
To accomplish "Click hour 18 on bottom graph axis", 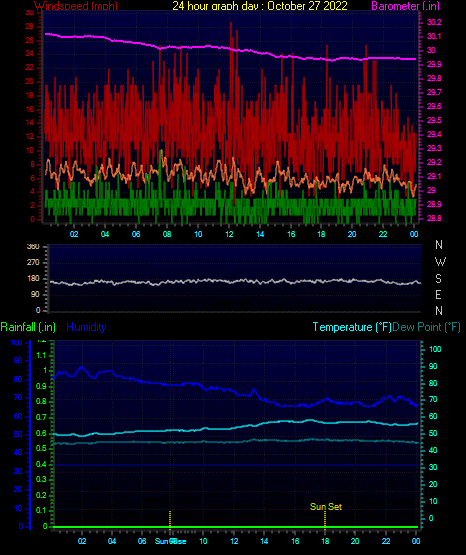I will pyautogui.click(x=325, y=541).
